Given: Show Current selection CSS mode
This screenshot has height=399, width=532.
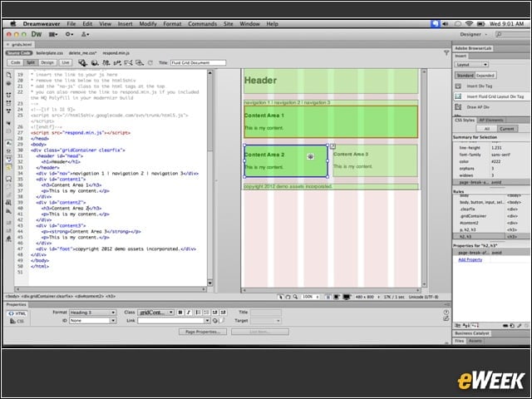Looking at the screenshot, I should pyautogui.click(x=507, y=129).
